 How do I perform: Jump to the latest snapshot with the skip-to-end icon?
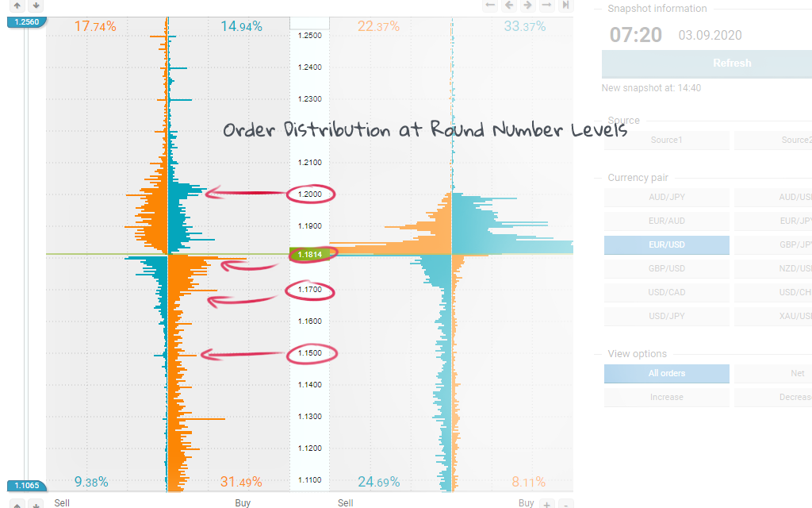pyautogui.click(x=565, y=6)
